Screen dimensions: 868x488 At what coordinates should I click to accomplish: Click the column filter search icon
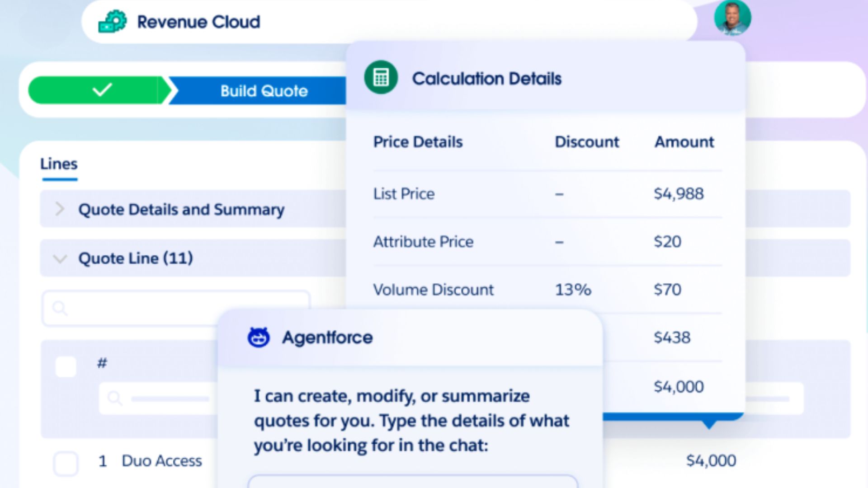click(114, 399)
